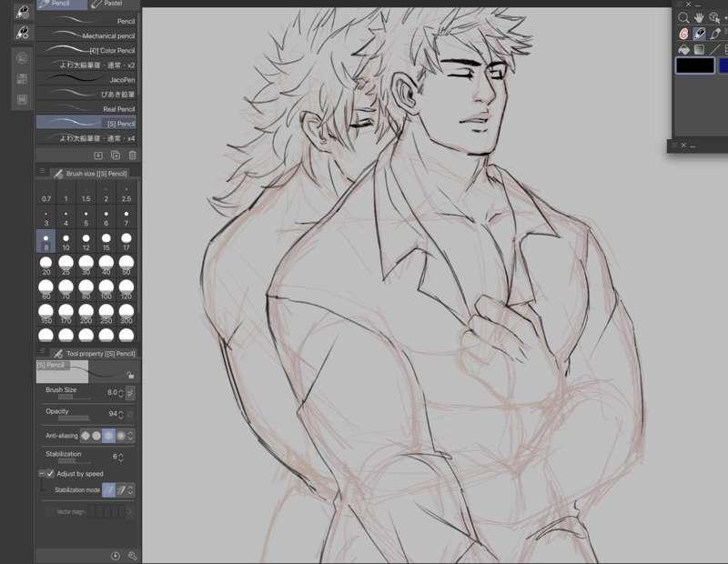Select the Operation object tool
The height and width of the screenshot is (564, 728).
tap(714, 18)
